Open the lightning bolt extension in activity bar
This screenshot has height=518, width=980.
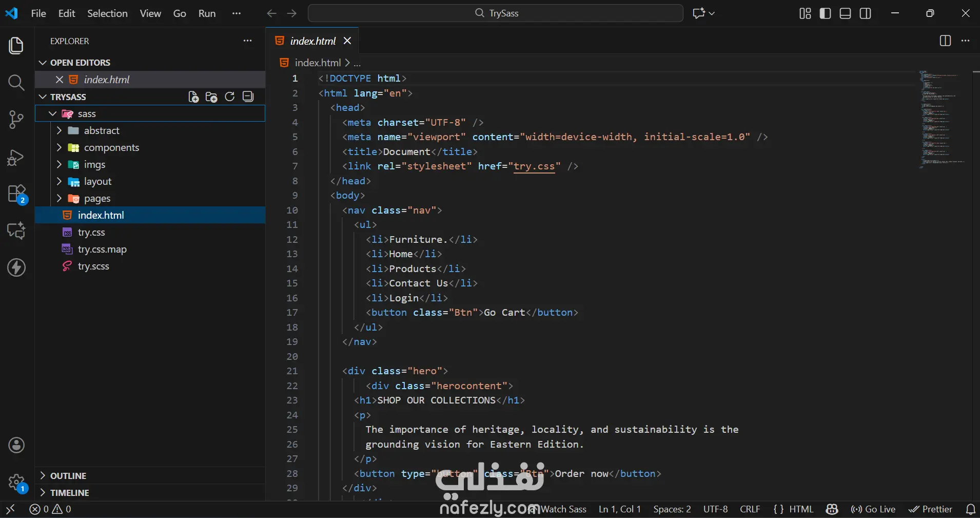[x=16, y=267]
